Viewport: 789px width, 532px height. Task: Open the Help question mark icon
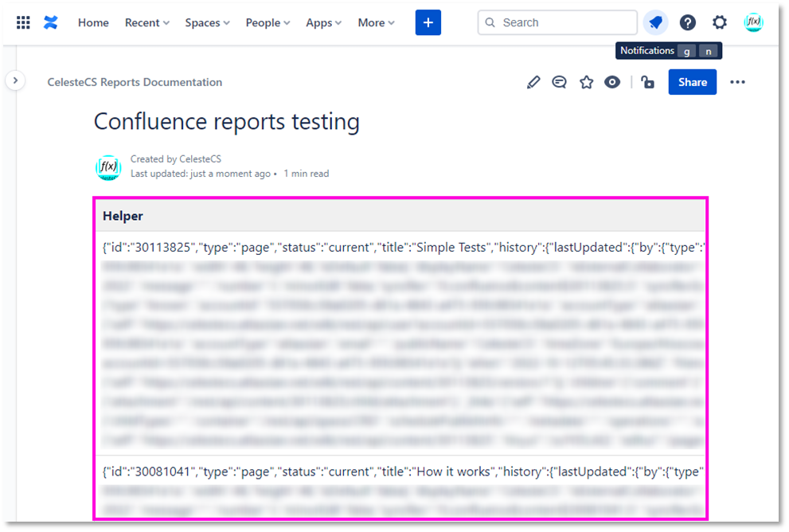click(x=687, y=22)
